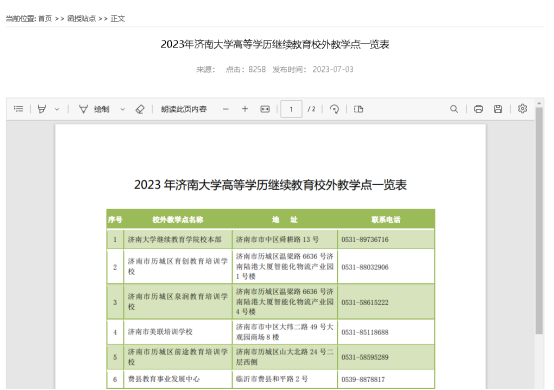Click the page heading 2023年济南大学高等学历继续教育校外教学点一览表
This screenshot has height=390, width=554.
[x=275, y=45]
